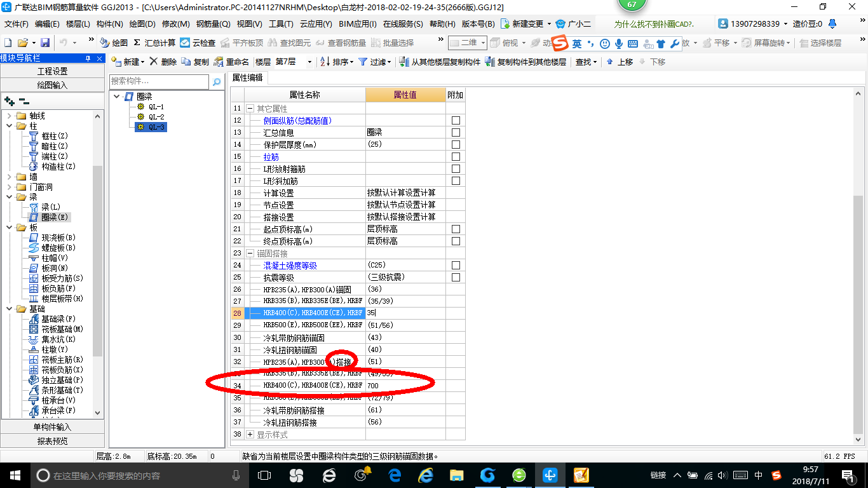Select 螺旋板(B) item in tree
This screenshot has width=868, height=488.
coord(58,248)
